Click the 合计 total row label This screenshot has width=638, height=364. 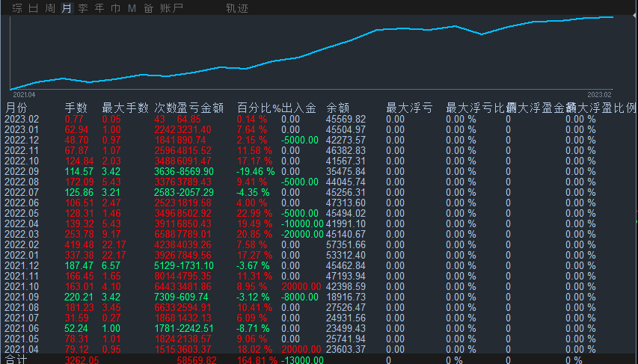pyautogui.click(x=16, y=360)
